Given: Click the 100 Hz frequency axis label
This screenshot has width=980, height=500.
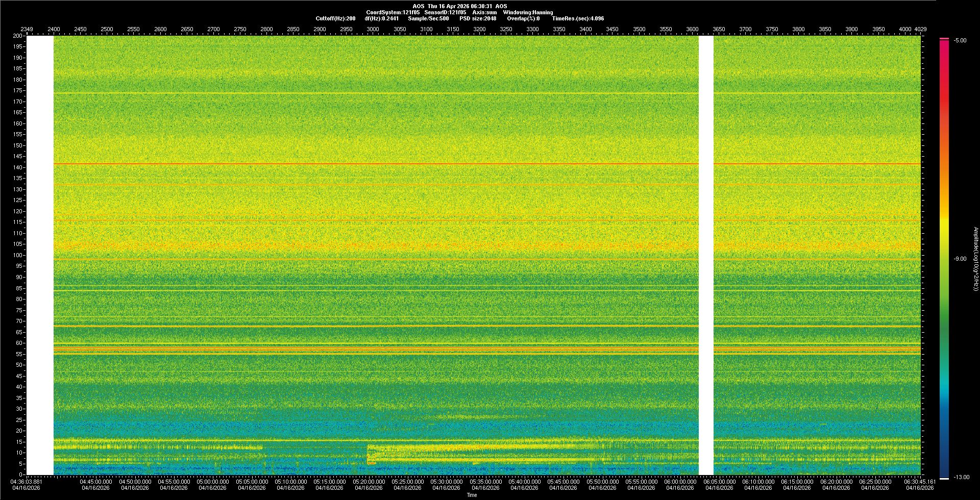Looking at the screenshot, I should click(x=17, y=255).
